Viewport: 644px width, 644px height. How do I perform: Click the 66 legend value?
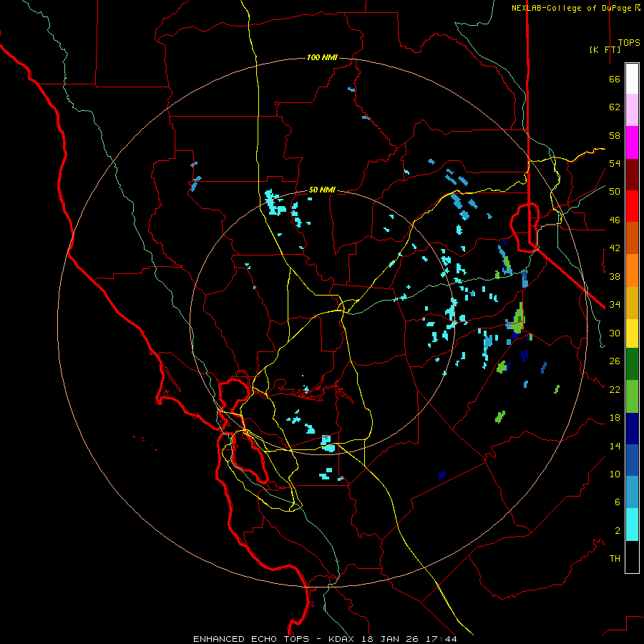coord(615,79)
